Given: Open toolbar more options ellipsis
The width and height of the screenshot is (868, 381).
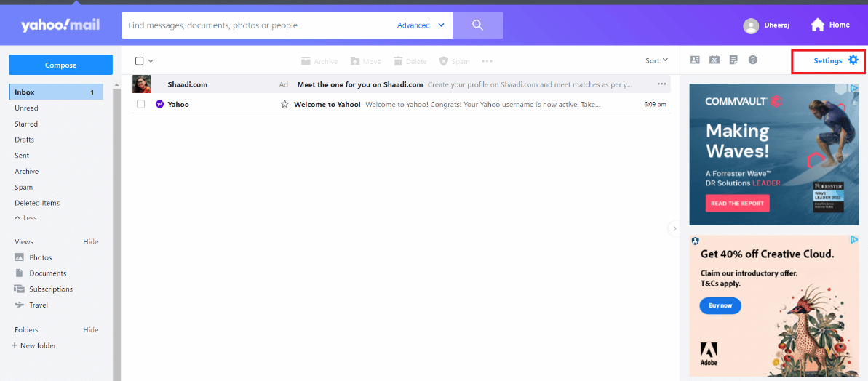Looking at the screenshot, I should click(x=487, y=61).
